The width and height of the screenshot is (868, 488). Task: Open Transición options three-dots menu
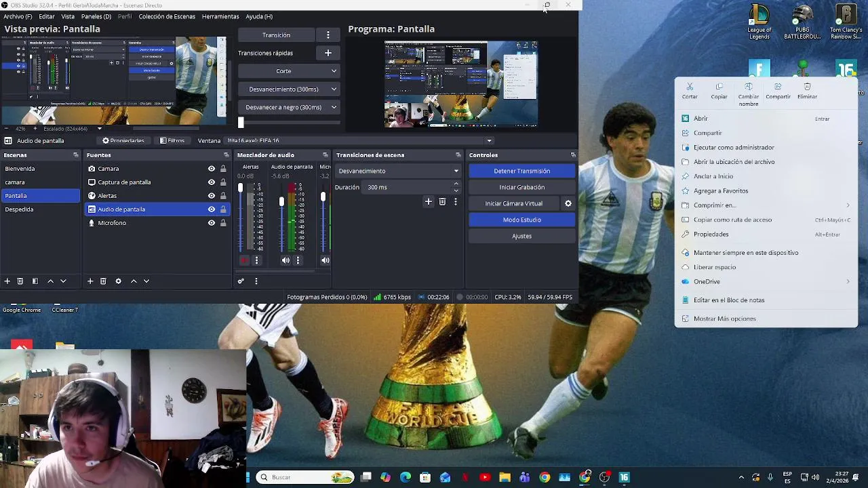point(328,35)
